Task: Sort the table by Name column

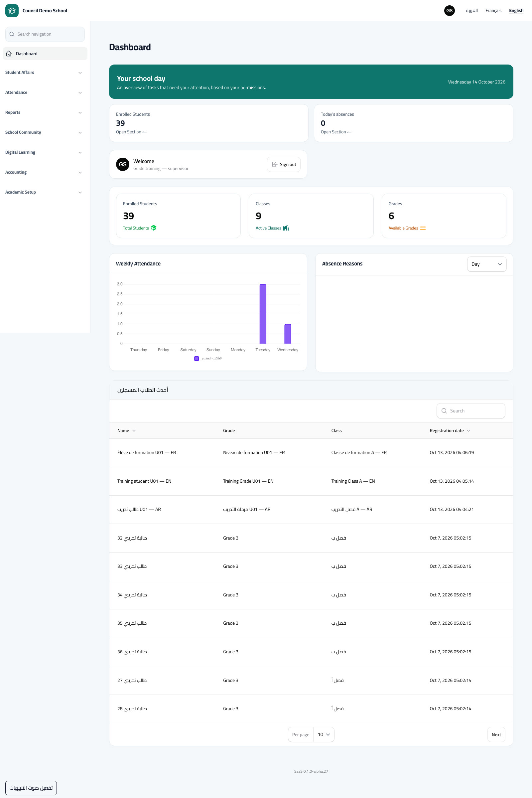Action: coord(126,430)
